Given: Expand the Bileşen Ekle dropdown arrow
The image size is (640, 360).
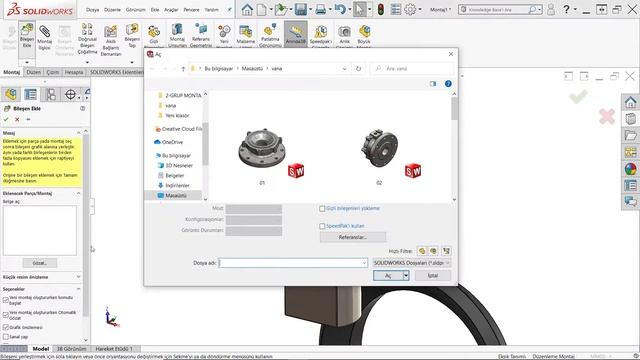Looking at the screenshot, I should pyautogui.click(x=27, y=62).
